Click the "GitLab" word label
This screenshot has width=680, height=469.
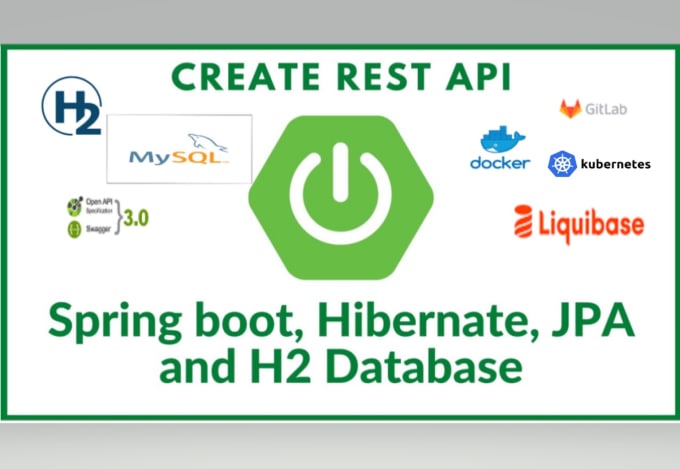coord(606,108)
